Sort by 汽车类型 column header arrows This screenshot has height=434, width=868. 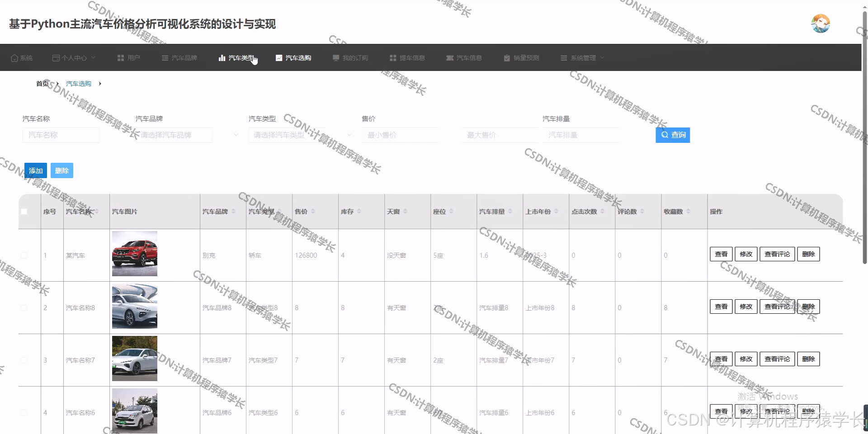[279, 211]
